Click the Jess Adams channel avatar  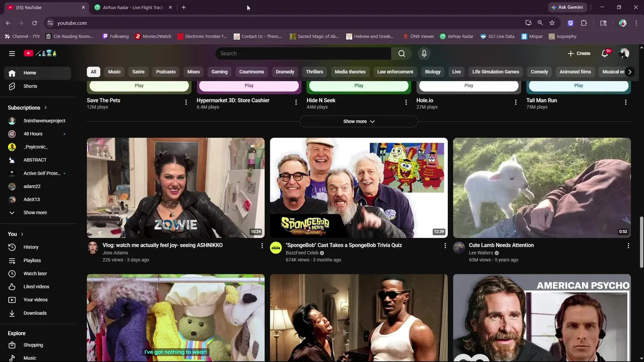tap(93, 247)
